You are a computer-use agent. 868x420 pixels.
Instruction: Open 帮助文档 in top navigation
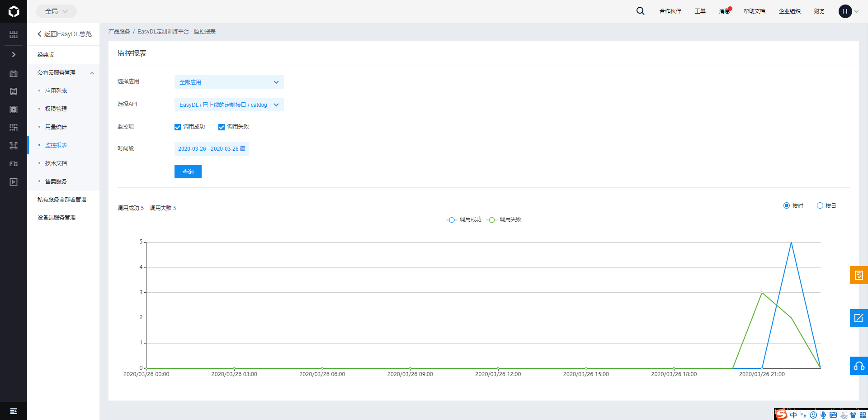coord(755,11)
